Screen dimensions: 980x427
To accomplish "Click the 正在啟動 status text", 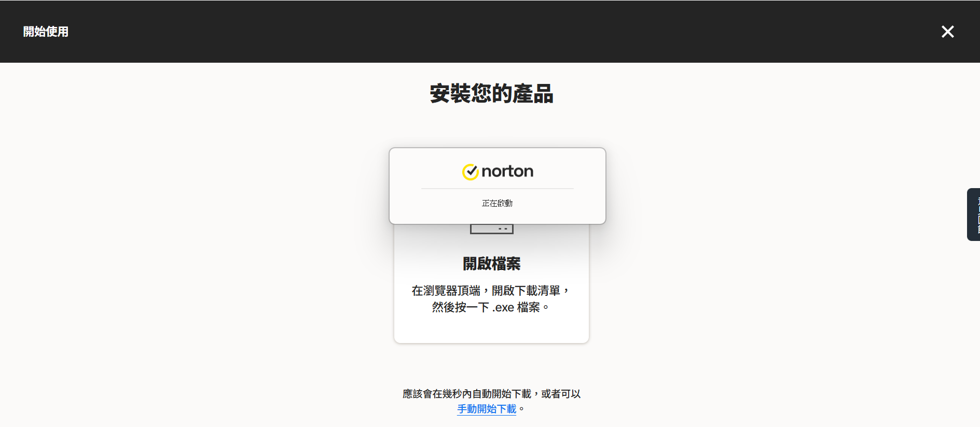I will pos(497,203).
